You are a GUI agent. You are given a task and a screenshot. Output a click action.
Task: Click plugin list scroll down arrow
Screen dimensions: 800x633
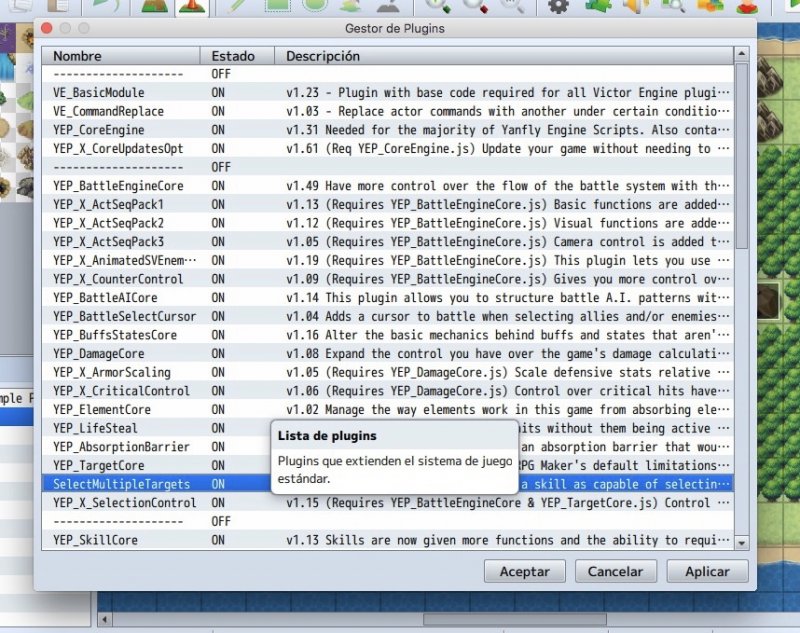[741, 543]
